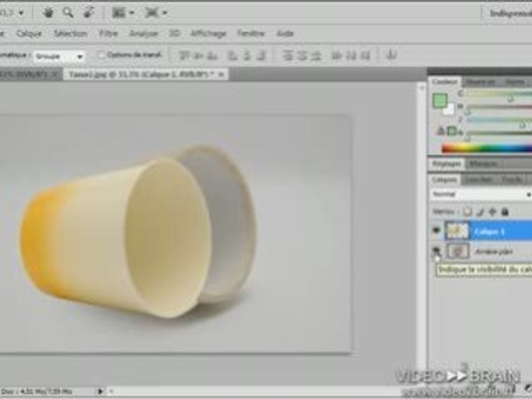This screenshot has width=532, height=399.
Task: Open the Aide menu
Action: (x=285, y=33)
